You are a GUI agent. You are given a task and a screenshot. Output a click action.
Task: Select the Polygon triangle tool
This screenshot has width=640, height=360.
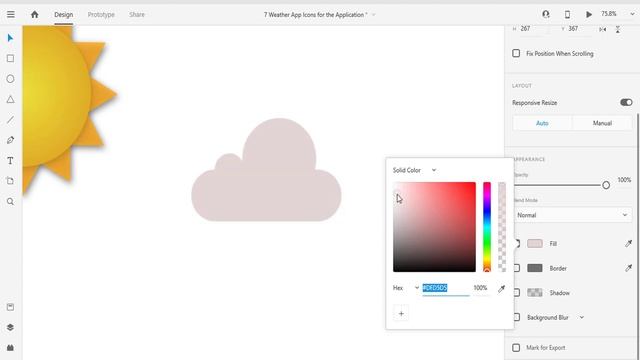(x=10, y=99)
